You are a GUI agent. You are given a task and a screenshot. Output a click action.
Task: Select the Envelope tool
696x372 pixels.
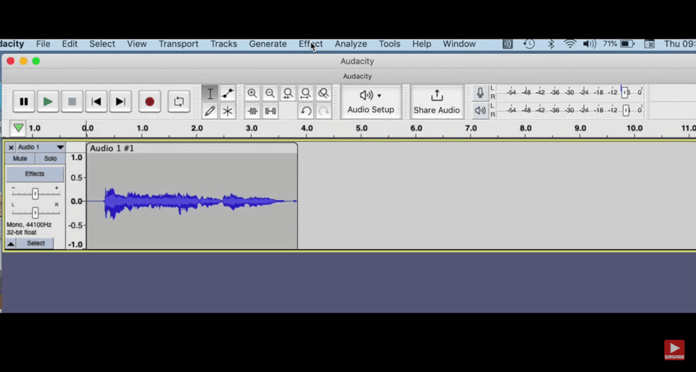click(x=227, y=93)
